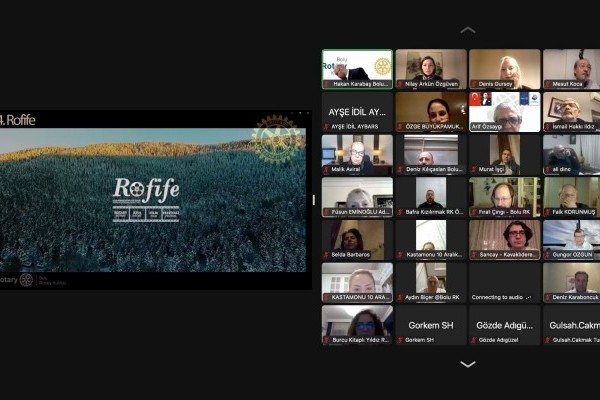Click muted mic icon on Faik KORUNMUŞ
600x400 pixels.
tap(548, 212)
